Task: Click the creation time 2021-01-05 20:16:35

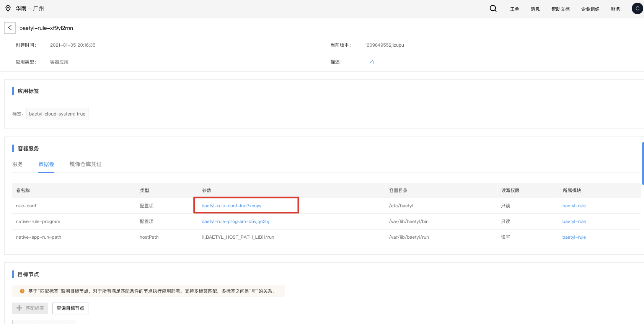Action: coord(73,45)
